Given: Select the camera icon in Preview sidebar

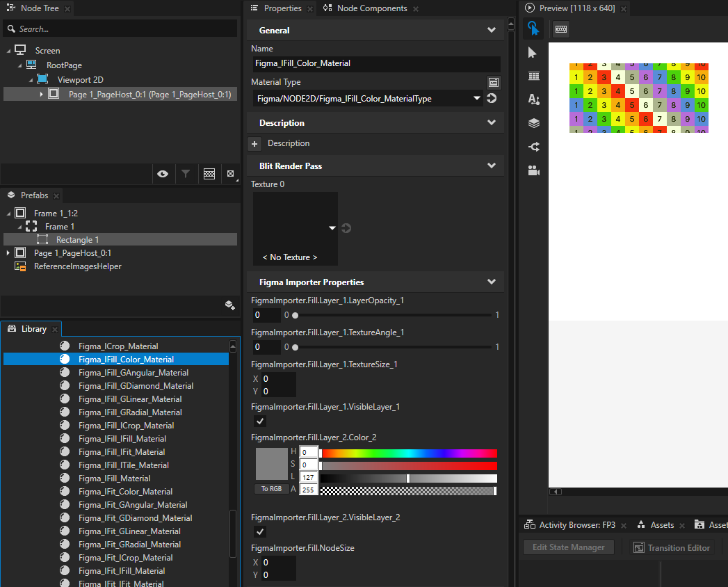Looking at the screenshot, I should click(533, 170).
